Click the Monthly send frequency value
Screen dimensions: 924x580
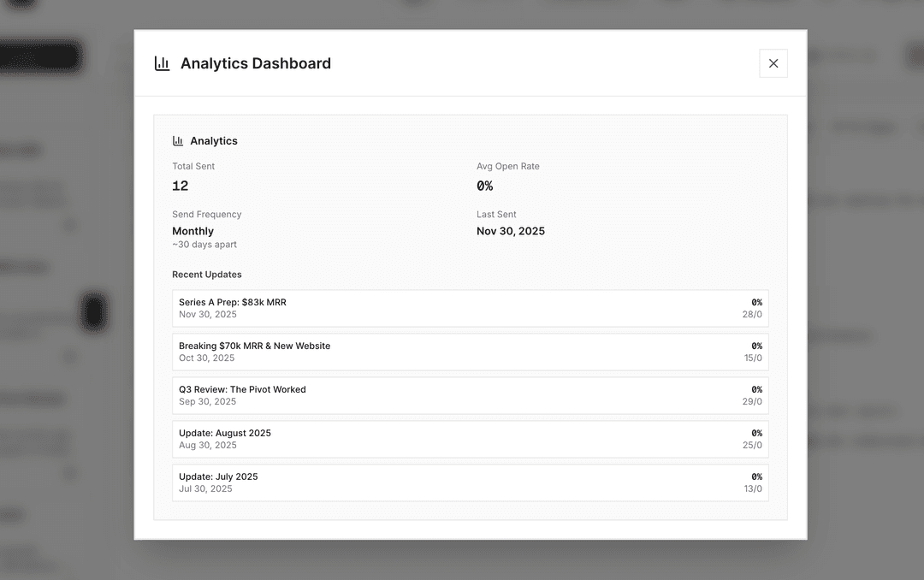(x=192, y=231)
